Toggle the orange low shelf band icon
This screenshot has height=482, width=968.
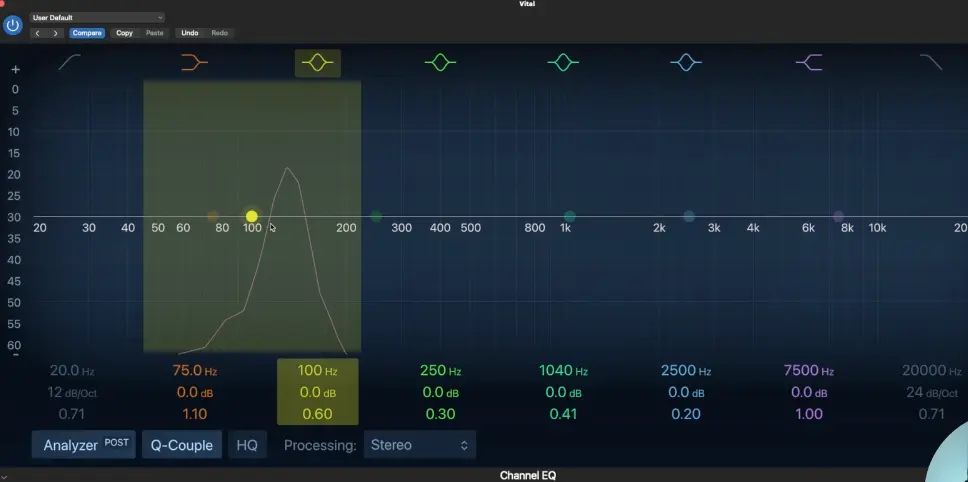pos(194,62)
